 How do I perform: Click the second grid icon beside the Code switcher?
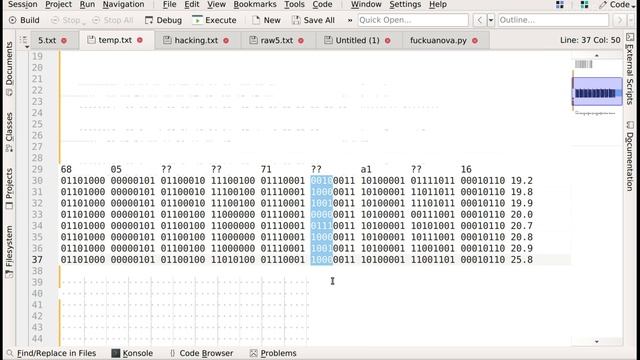584,4
